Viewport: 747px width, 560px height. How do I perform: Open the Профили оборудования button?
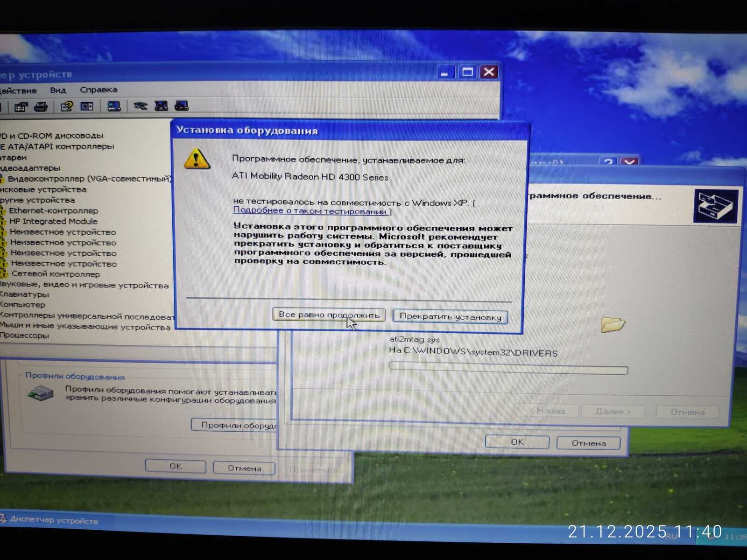pyautogui.click(x=234, y=425)
